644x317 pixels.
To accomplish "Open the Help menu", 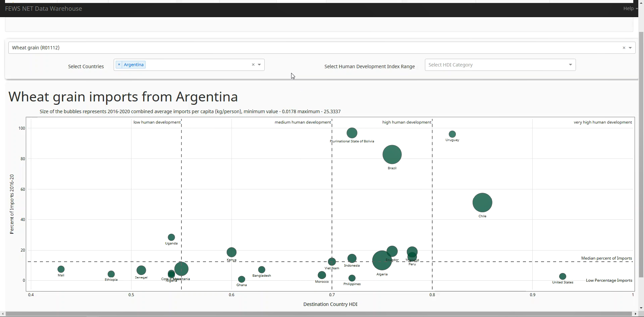I will tap(630, 8).
